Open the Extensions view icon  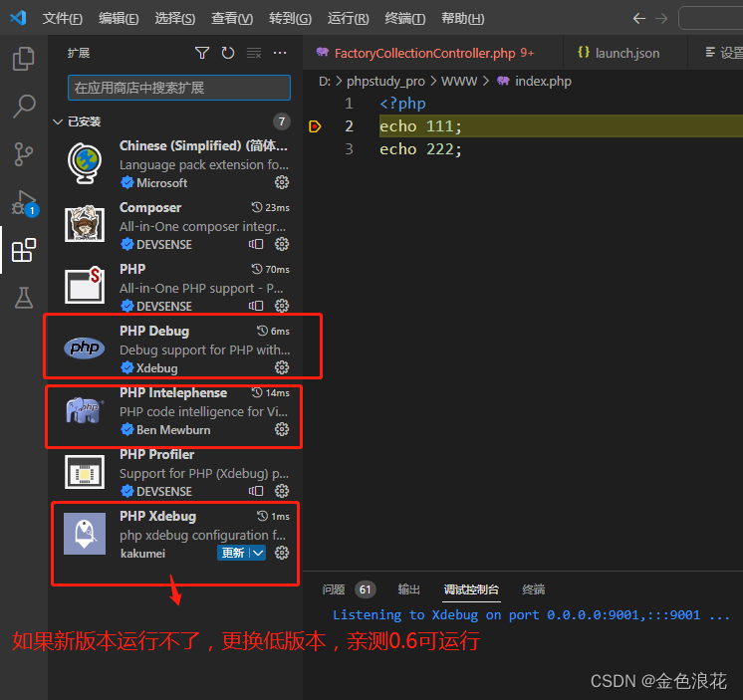[x=24, y=250]
